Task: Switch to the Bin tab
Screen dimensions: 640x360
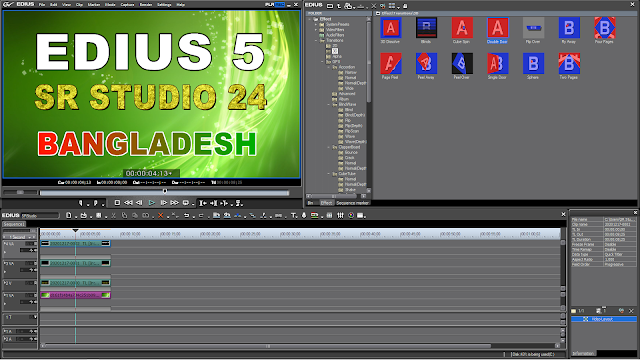Action: click(x=311, y=202)
